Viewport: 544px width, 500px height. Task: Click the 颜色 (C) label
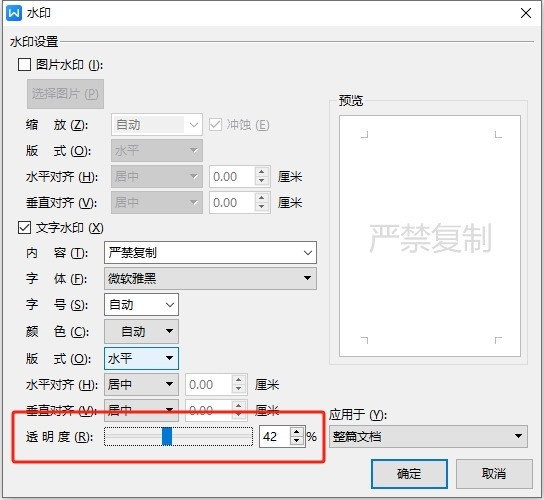(x=57, y=332)
